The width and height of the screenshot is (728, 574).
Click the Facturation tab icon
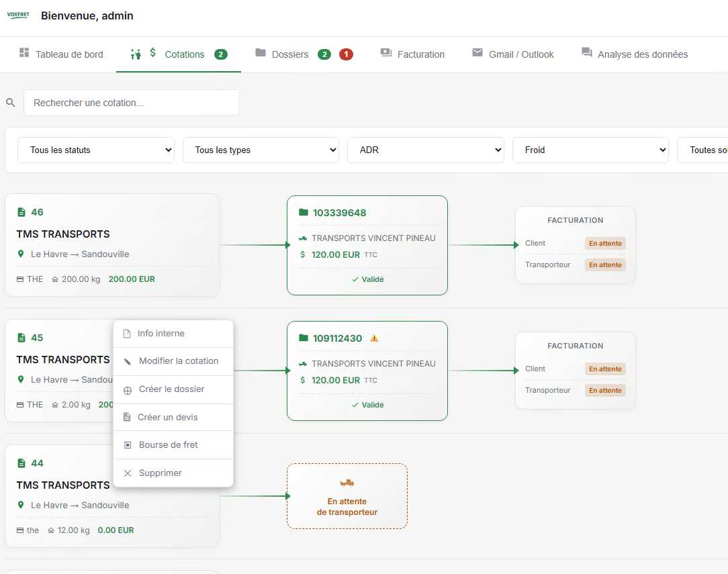[386, 54]
